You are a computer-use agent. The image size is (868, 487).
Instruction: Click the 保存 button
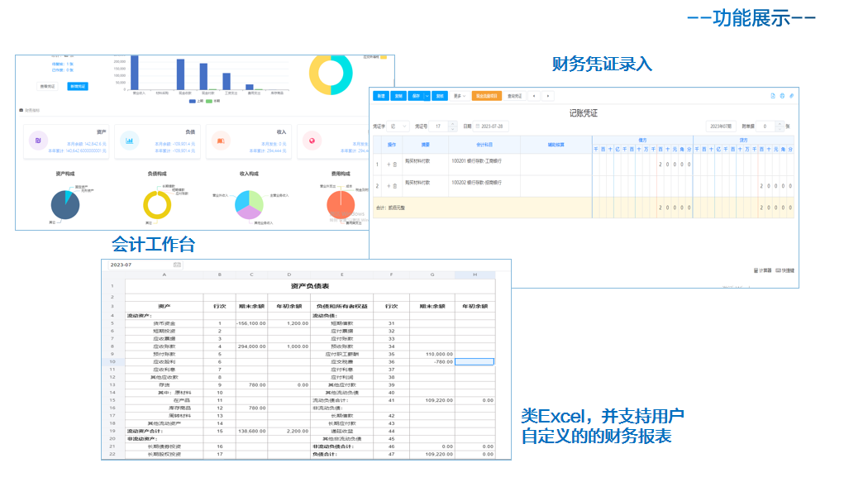pos(417,96)
